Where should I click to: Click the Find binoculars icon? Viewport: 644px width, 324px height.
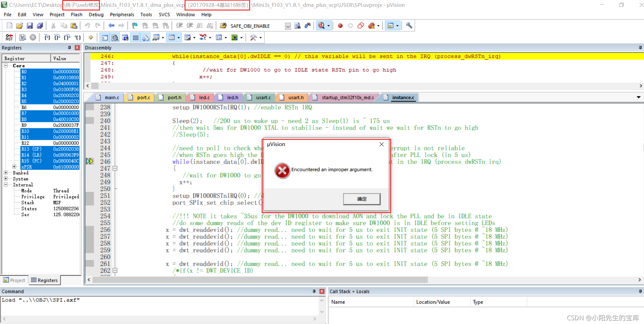(308, 26)
